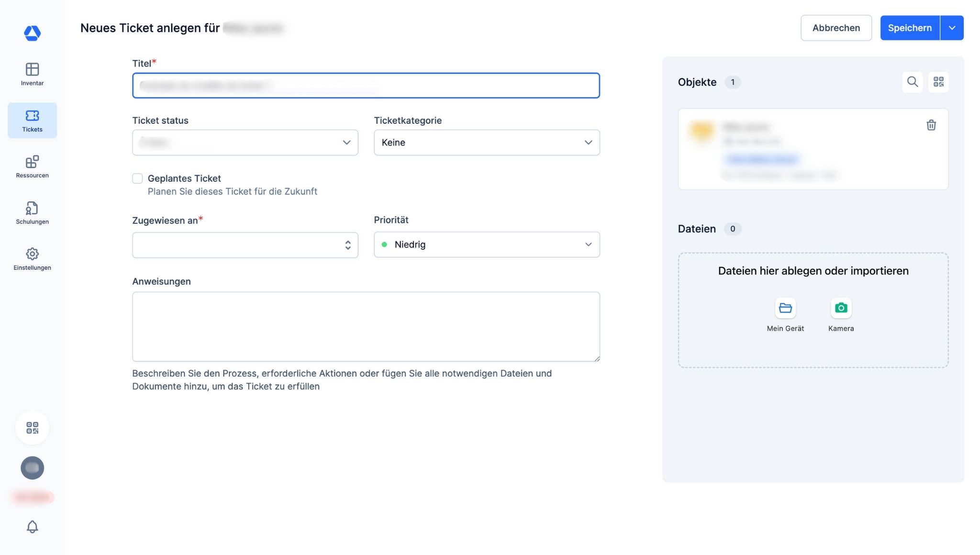Viewport: 980px width, 555px height.
Task: Open Schulungen from the sidebar
Action: (x=32, y=209)
